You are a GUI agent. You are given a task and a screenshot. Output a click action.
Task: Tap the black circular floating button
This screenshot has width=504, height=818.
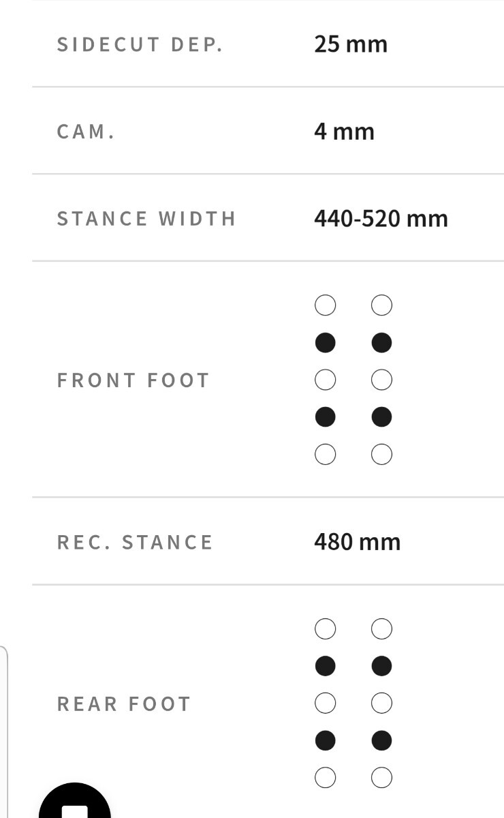click(75, 804)
